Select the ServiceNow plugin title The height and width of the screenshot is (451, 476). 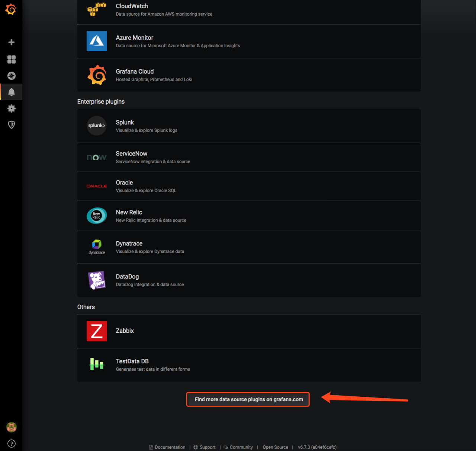(x=132, y=154)
